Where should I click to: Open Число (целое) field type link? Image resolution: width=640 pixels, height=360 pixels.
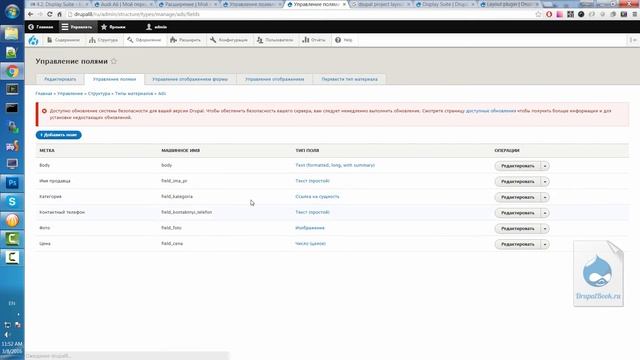point(310,244)
